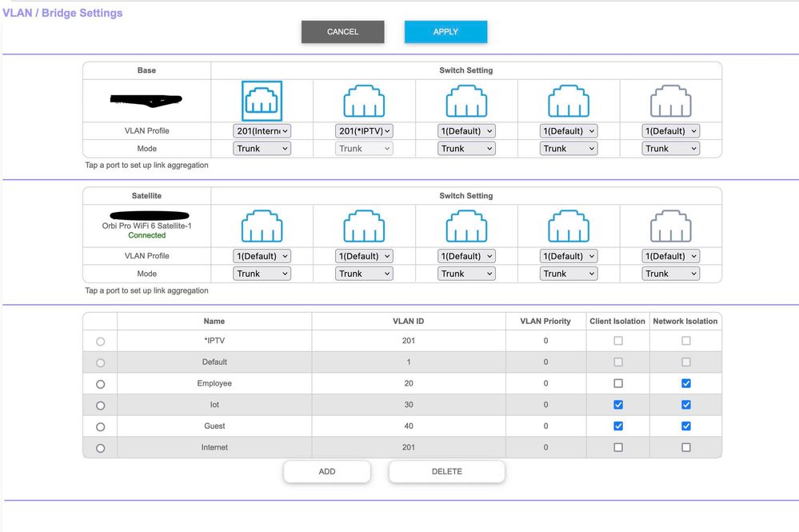Click the second Base switch port icon
The width and height of the screenshot is (799, 532).
tap(364, 102)
